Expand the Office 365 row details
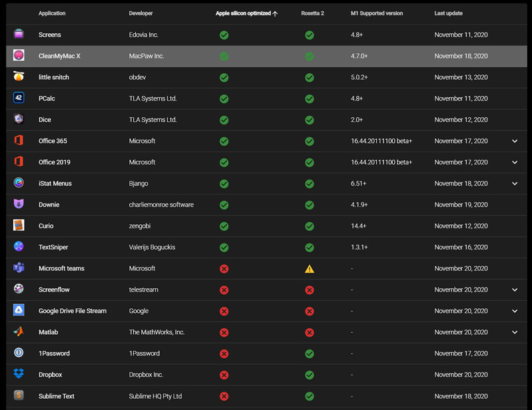The width and height of the screenshot is (532, 410). click(x=515, y=141)
